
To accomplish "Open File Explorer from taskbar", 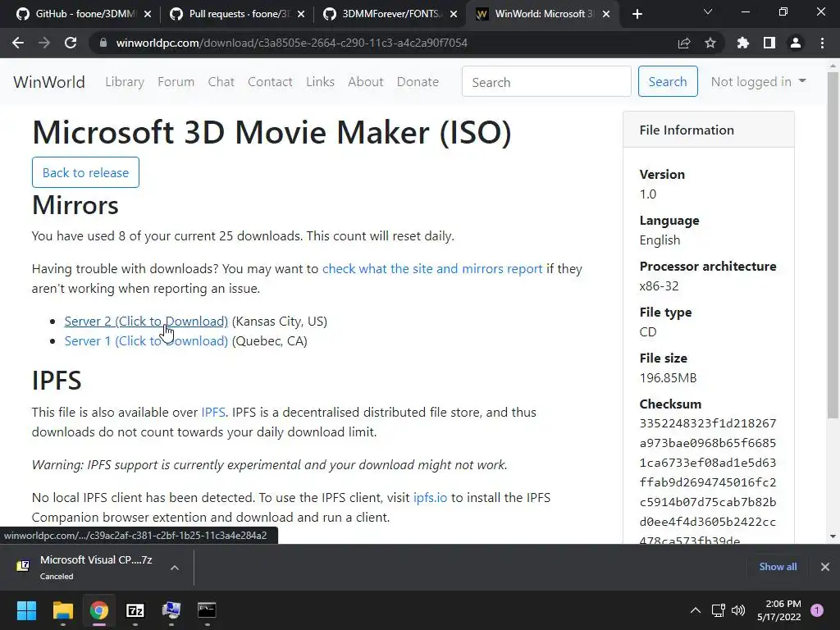I will coord(62,610).
